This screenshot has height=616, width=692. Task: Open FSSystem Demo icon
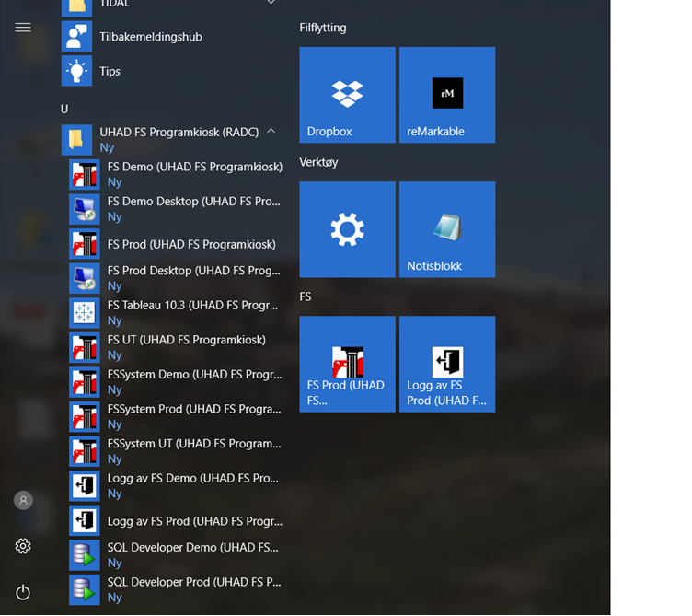pyautogui.click(x=85, y=382)
